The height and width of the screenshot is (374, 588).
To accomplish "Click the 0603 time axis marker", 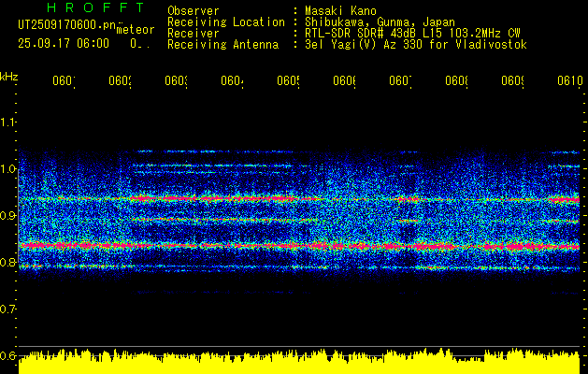I will [x=177, y=80].
